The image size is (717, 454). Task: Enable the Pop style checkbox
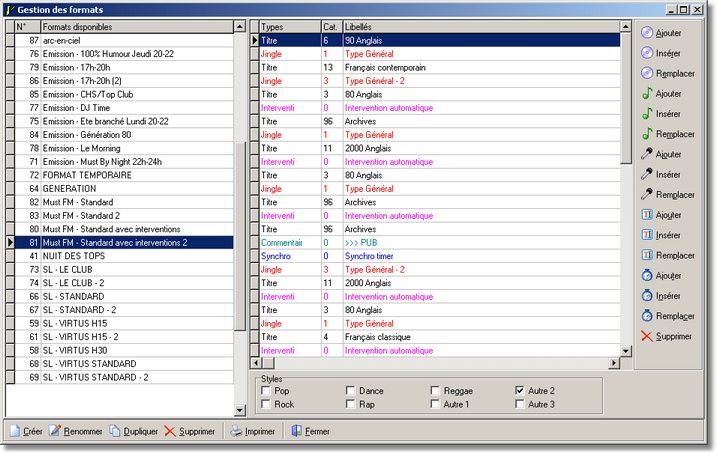click(266, 390)
